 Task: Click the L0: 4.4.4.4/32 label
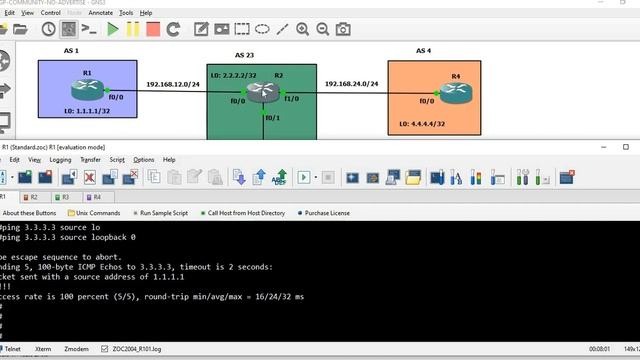(x=422, y=124)
